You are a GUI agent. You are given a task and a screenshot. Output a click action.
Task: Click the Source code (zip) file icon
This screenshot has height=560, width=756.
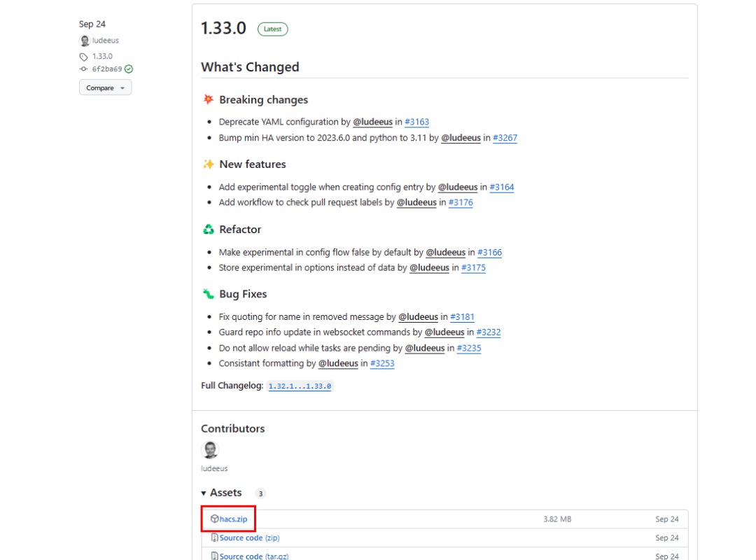click(x=215, y=538)
